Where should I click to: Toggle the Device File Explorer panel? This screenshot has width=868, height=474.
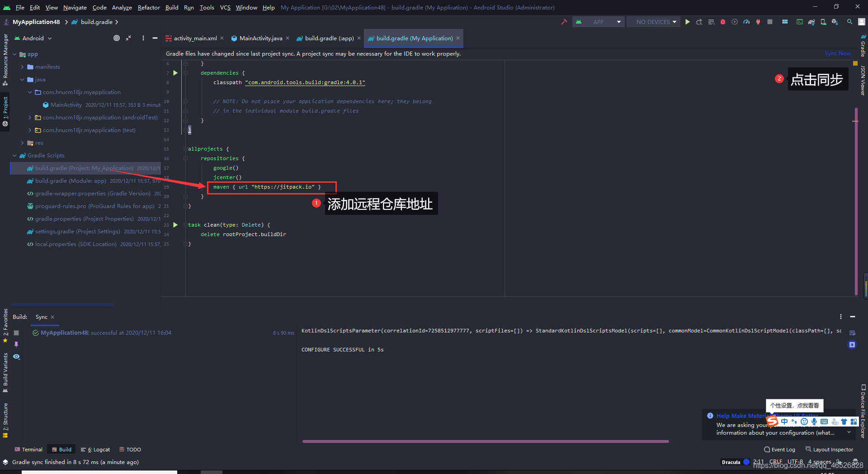point(863,411)
